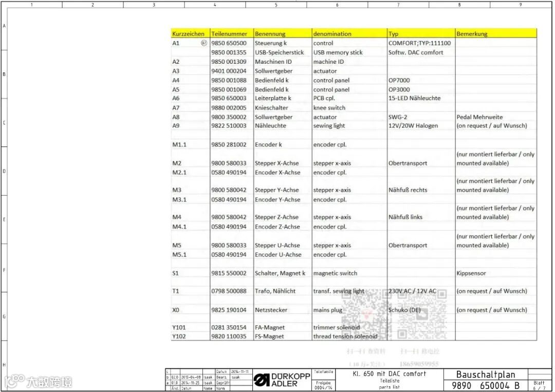The width and height of the screenshot is (555, 392).
Task: Click the COMFORT;TYP:111100 cell
Action: click(419, 43)
